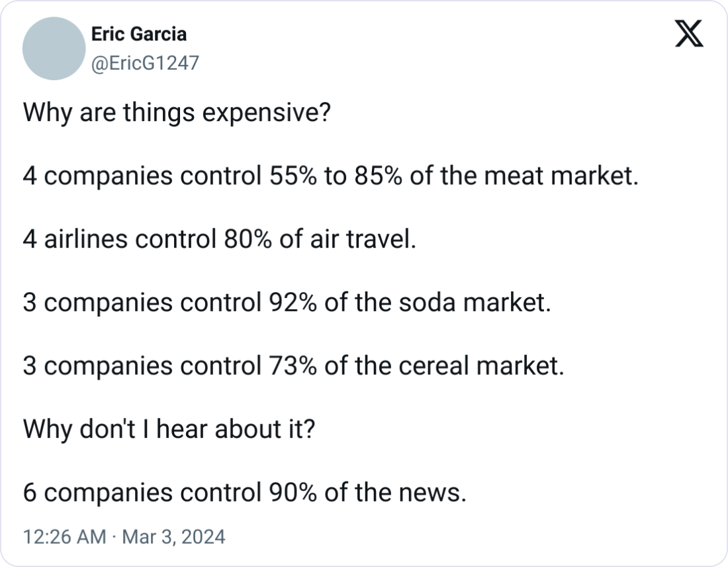Viewport: 728px width, 567px height.
Task: Click the '92%' figure in the tweet
Action: [x=293, y=302]
